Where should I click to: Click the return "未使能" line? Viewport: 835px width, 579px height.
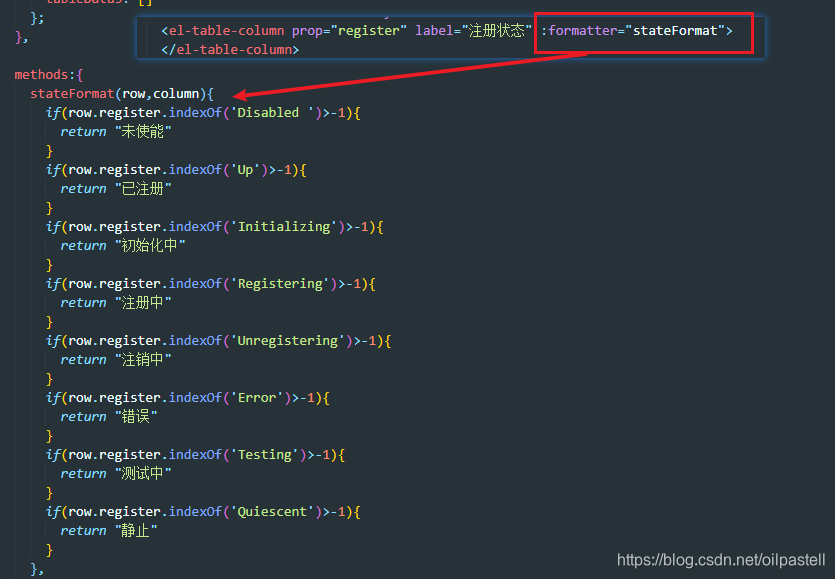(116, 132)
